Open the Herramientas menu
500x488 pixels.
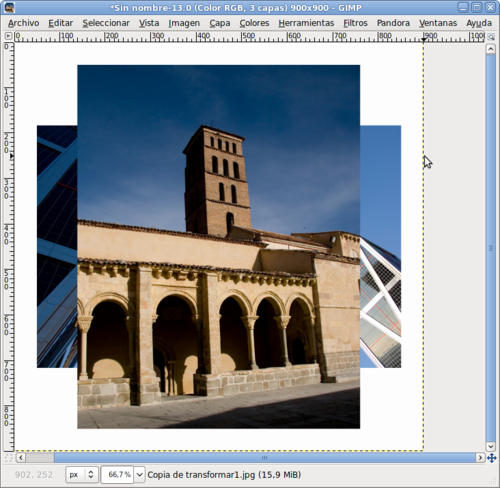coord(306,23)
